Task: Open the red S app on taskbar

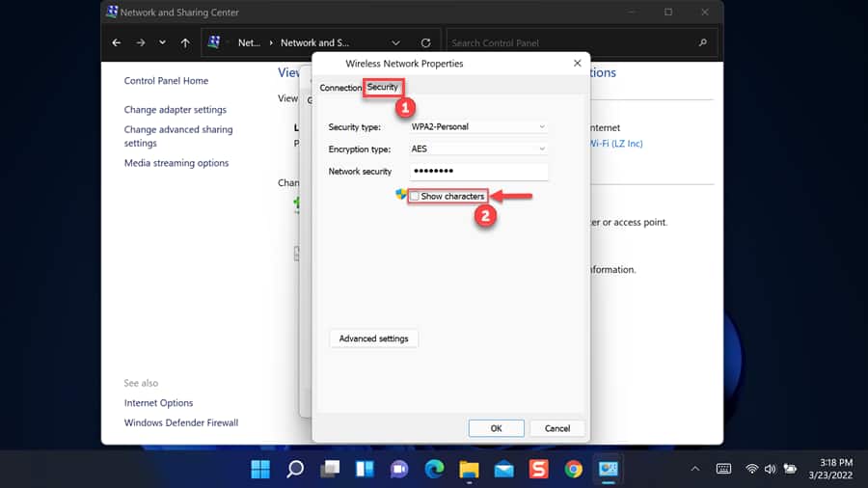Action: pos(538,469)
